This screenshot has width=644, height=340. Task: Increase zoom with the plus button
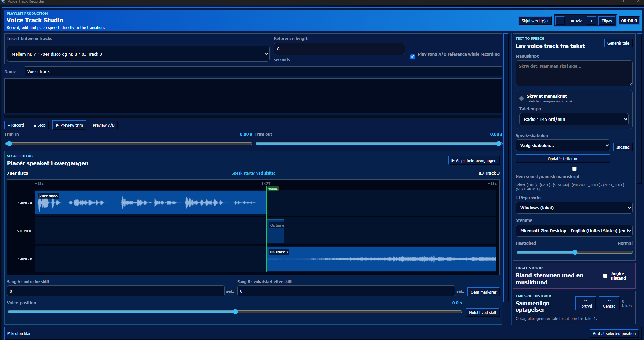point(591,21)
